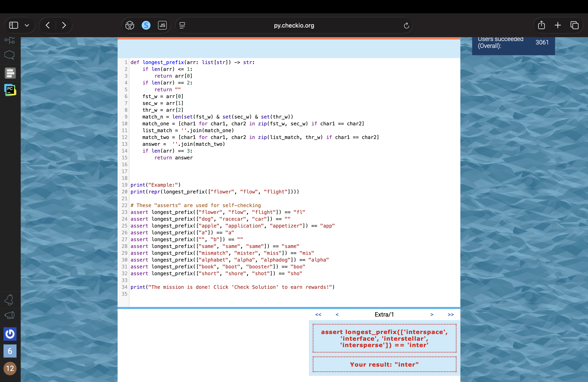Image resolution: width=588 pixels, height=382 pixels.
Task: Click the match_one list comprehension line
Action: pyautogui.click(x=253, y=124)
